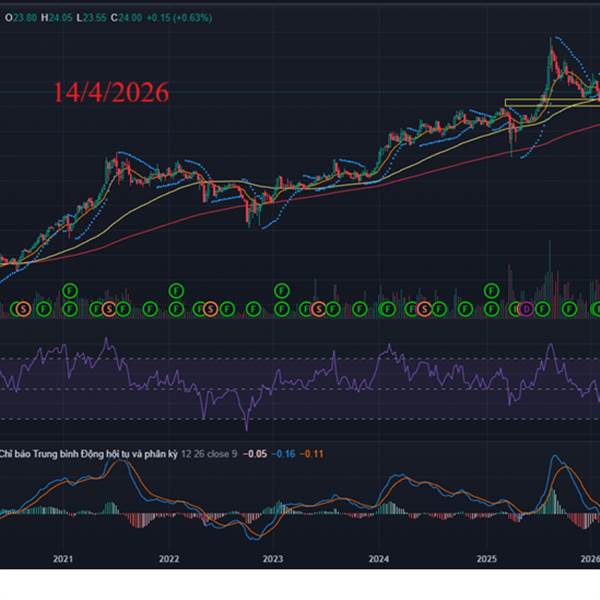Screen dimensions: 600x600
Task: Click the 2025 label on the time axis
Action: coord(487,559)
